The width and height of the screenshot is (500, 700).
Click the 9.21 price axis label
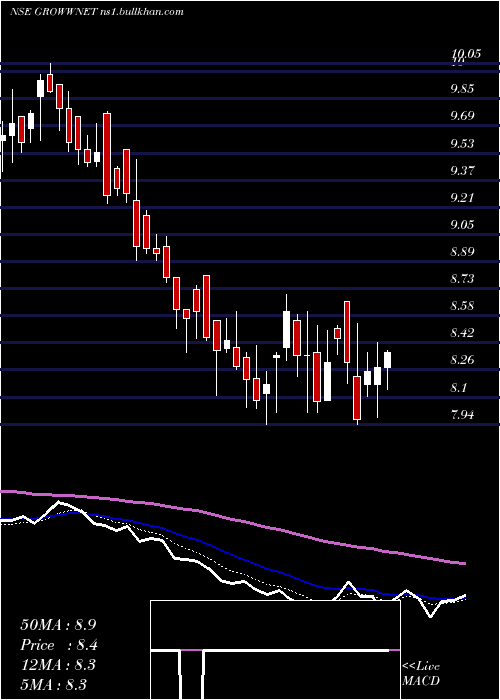[x=462, y=197]
